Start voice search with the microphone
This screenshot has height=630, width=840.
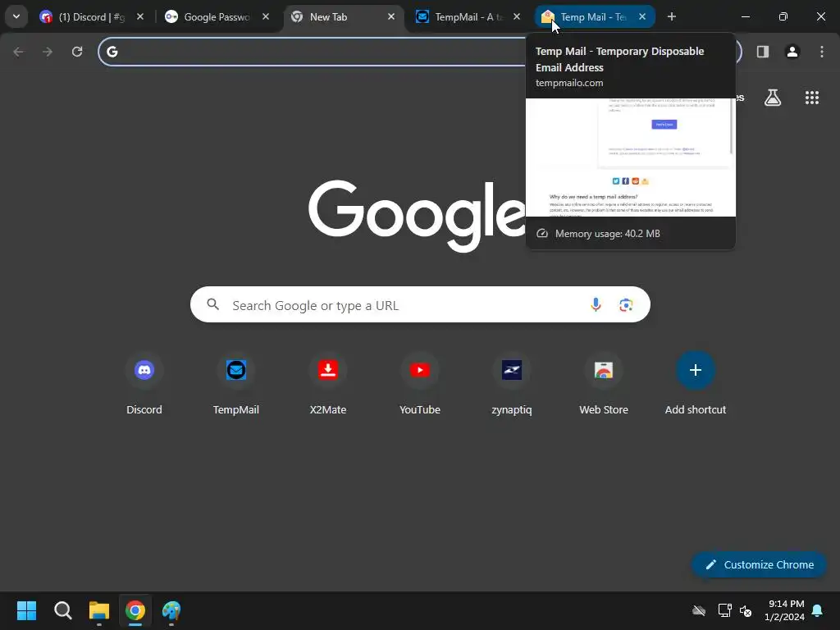[x=596, y=305]
